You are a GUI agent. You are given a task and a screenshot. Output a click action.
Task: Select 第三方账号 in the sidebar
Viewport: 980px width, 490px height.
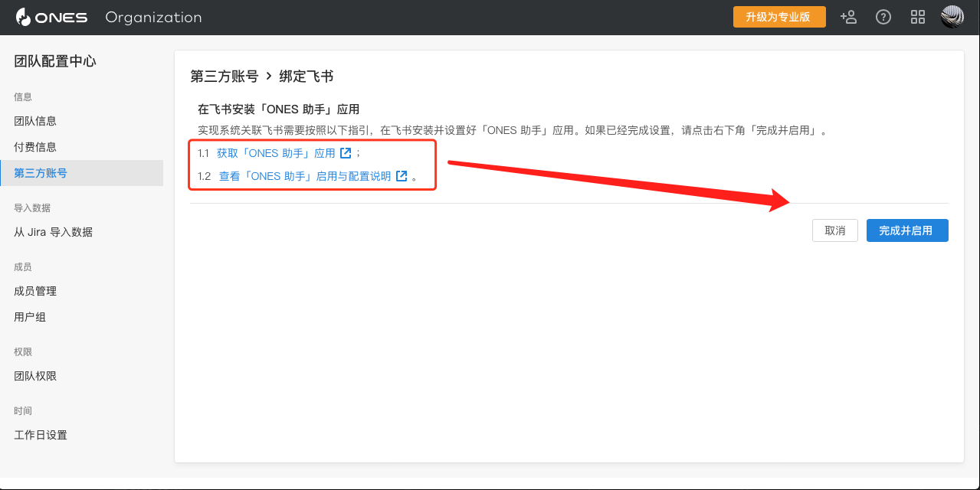81,173
